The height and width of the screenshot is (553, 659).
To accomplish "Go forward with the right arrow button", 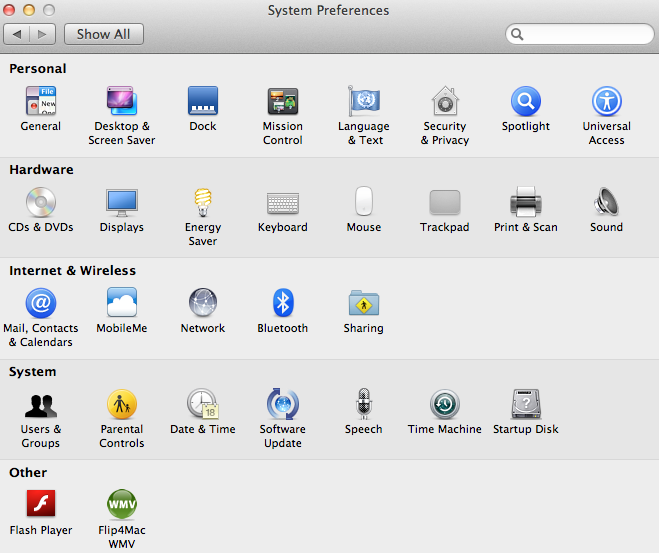I will pyautogui.click(x=42, y=34).
